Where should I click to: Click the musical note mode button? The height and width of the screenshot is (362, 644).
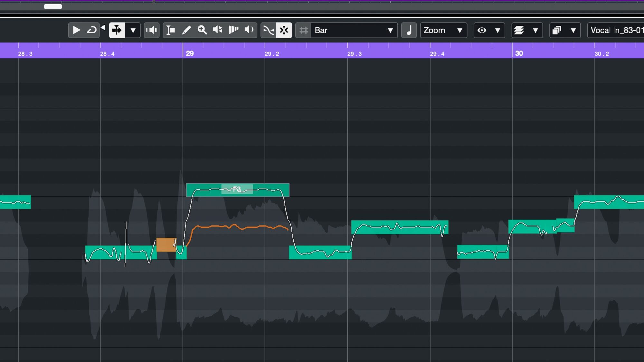[409, 30]
